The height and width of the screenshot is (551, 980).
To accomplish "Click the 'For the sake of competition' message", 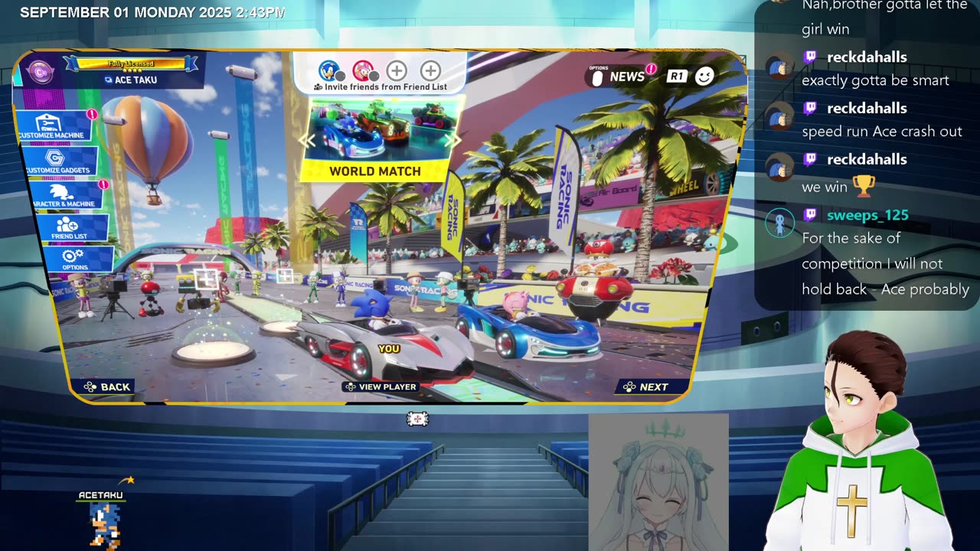I will 886,264.
